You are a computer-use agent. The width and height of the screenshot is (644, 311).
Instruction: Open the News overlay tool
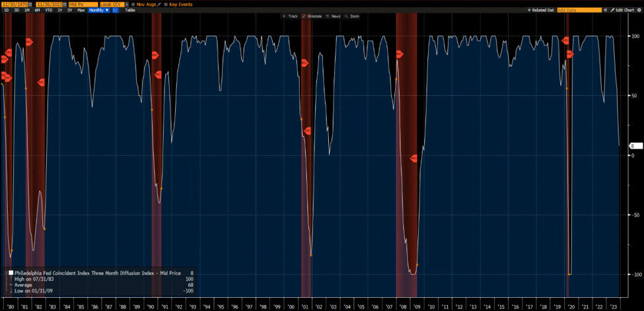[333, 16]
